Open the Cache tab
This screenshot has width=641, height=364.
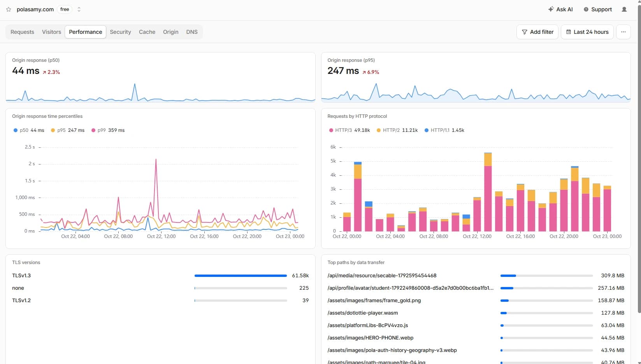pyautogui.click(x=147, y=32)
